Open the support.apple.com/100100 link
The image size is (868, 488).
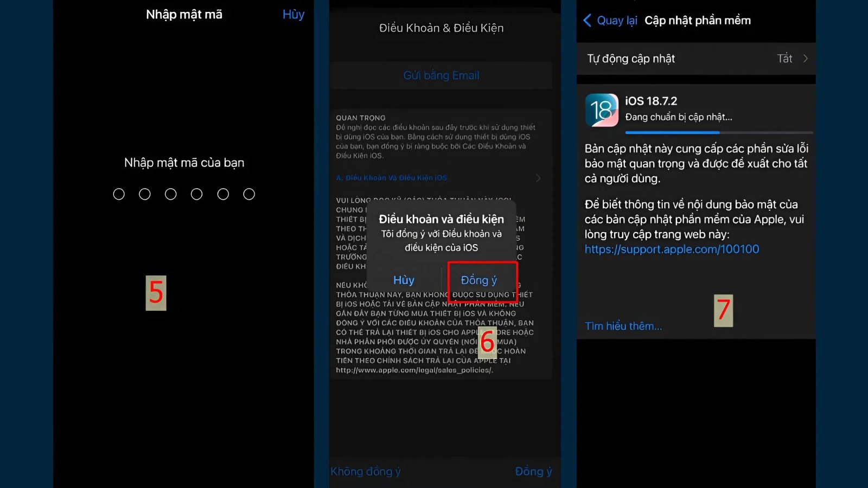pyautogui.click(x=672, y=249)
